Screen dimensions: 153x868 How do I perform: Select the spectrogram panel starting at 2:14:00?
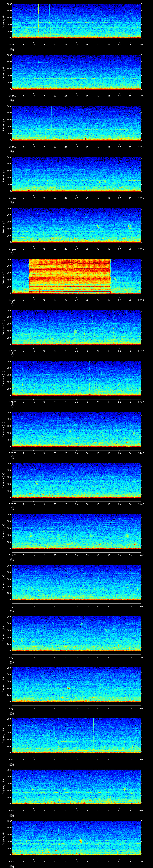pyautogui.click(x=77, y=21)
